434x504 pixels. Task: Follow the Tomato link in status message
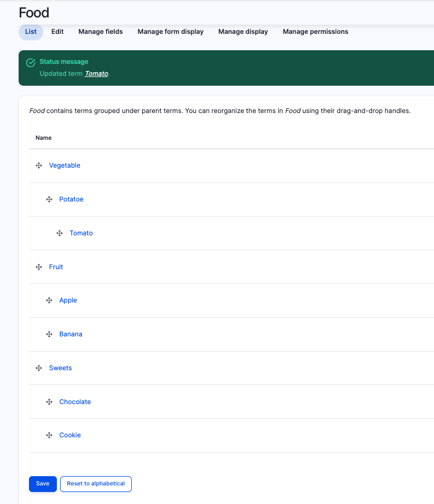coord(97,74)
